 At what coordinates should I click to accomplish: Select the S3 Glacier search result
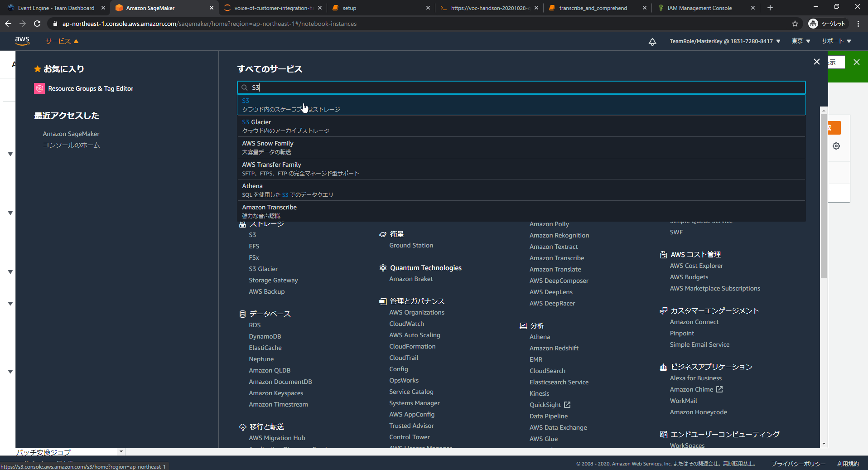[521, 126]
